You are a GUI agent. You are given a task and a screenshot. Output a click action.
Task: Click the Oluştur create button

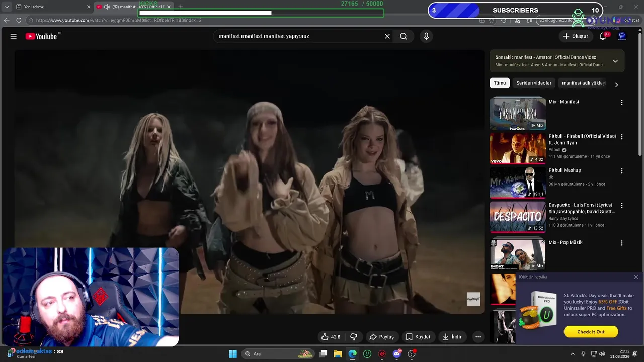point(575,36)
